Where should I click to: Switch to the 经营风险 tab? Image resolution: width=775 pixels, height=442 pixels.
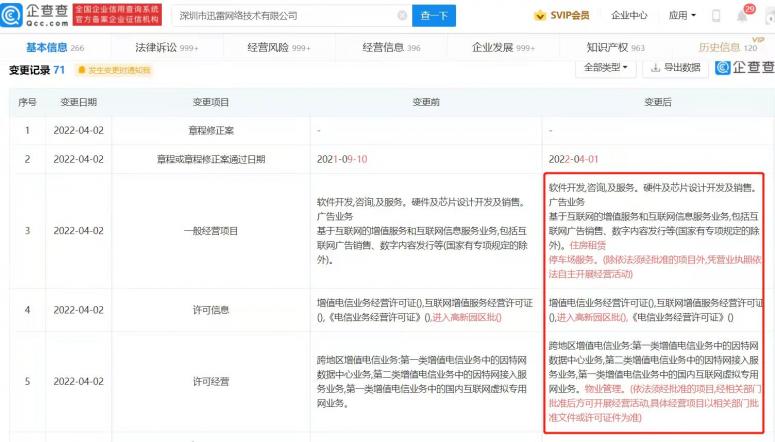pos(279,47)
